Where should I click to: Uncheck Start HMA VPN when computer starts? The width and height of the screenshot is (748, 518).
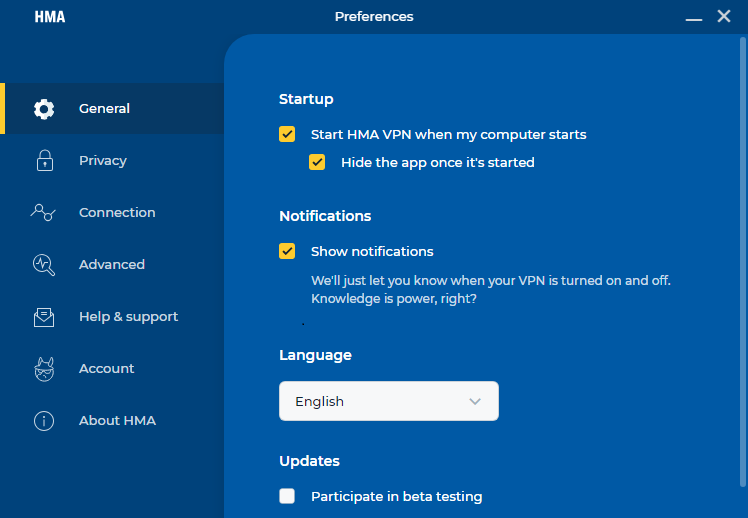(x=287, y=134)
